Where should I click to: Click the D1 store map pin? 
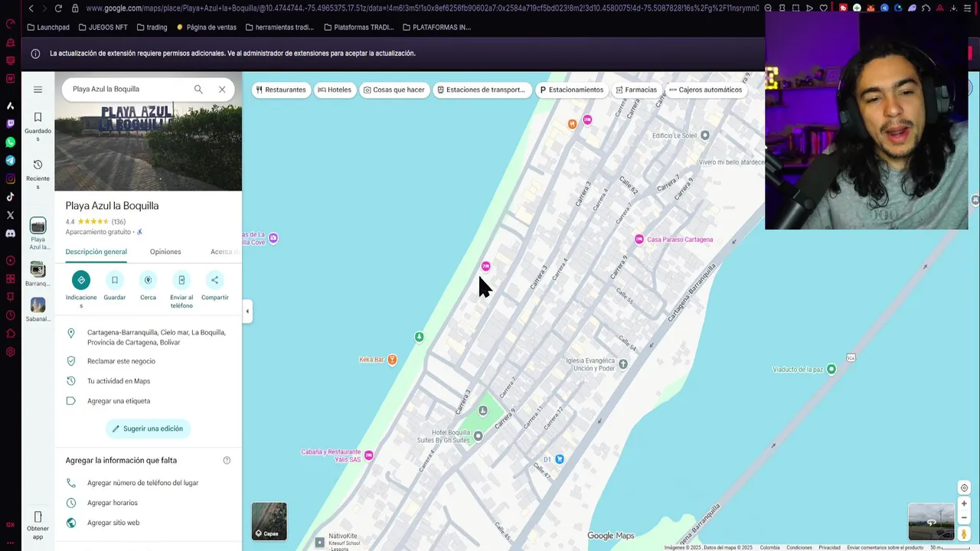click(560, 459)
